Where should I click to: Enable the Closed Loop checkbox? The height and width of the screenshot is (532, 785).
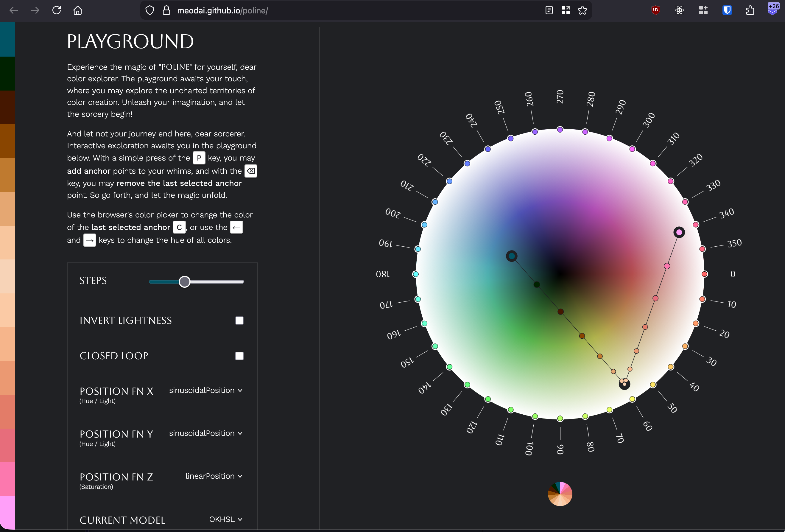coord(239,356)
